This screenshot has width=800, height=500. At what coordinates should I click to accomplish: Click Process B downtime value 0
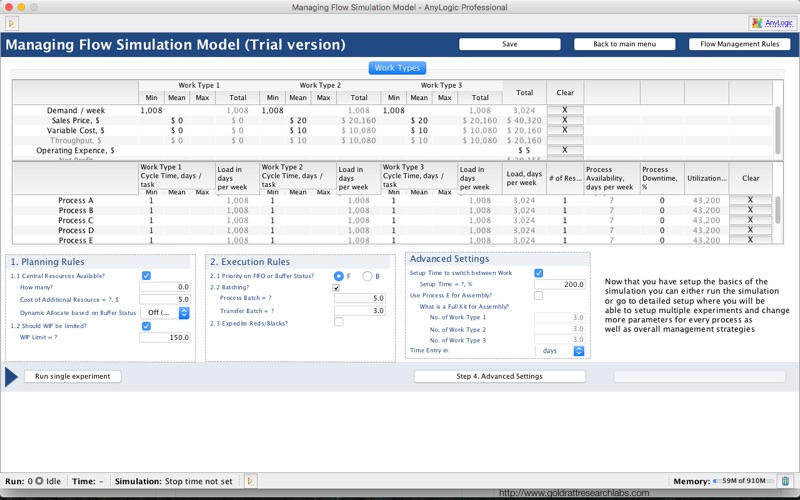[662, 210]
